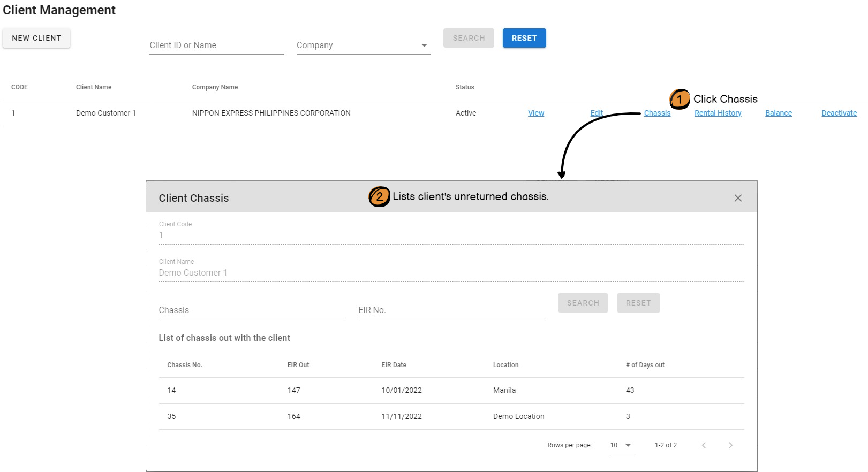Screen dimensions: 868x472
Task: Open the Rows per page dropdown
Action: (x=622, y=445)
